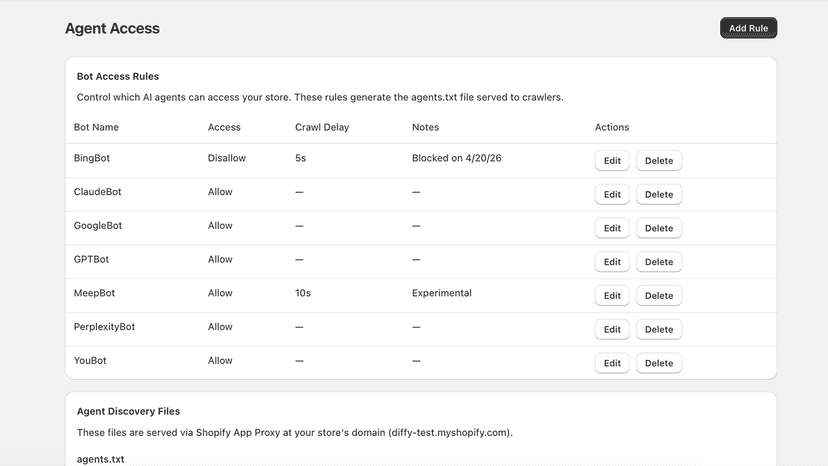Delete the PerplexityBot rule

pyautogui.click(x=658, y=330)
